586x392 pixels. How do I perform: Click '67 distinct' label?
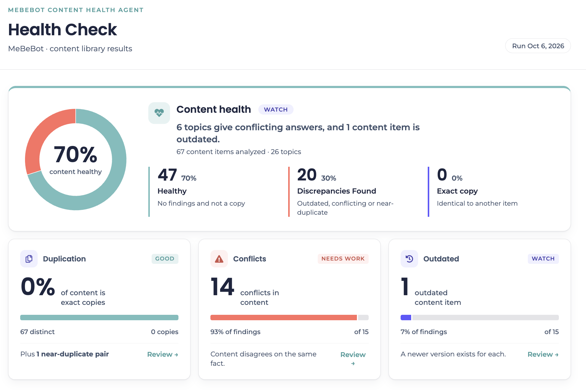coord(37,332)
